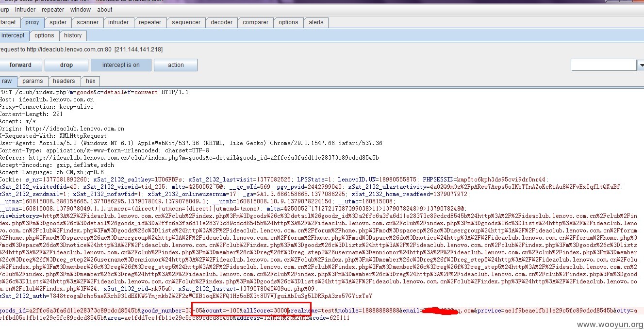
Task: Open the about menu
Action: coord(105,10)
